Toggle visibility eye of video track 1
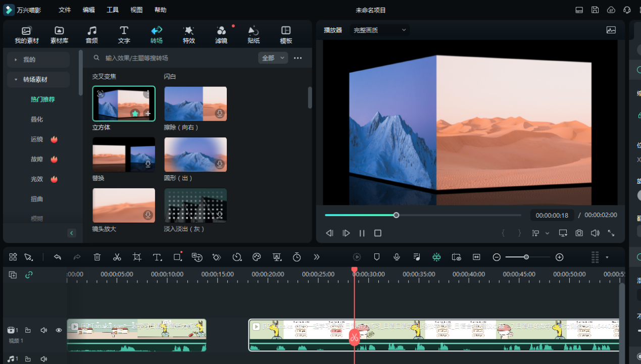This screenshot has height=364, width=641. pos(59,330)
